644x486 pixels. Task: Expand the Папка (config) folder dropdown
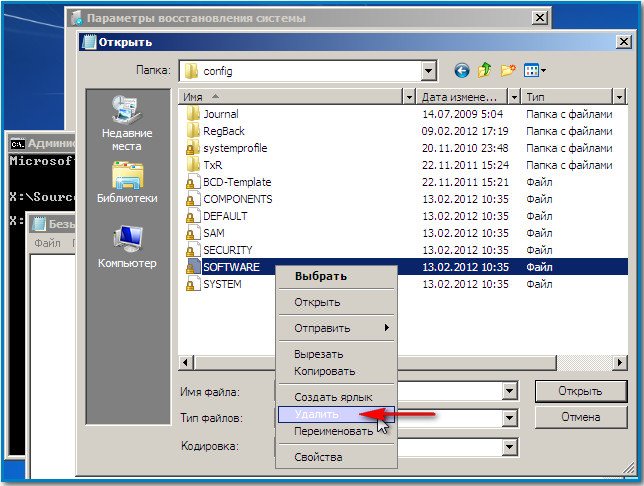(x=429, y=71)
